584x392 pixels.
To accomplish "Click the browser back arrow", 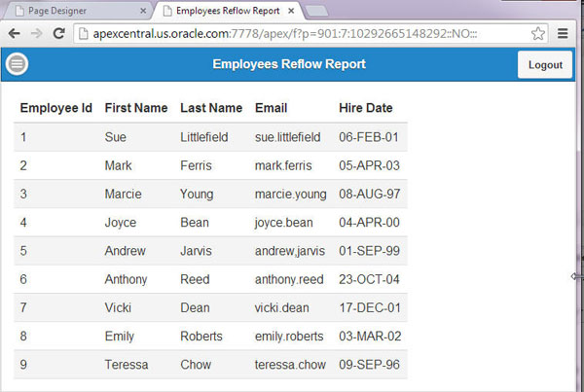I will pos(15,33).
